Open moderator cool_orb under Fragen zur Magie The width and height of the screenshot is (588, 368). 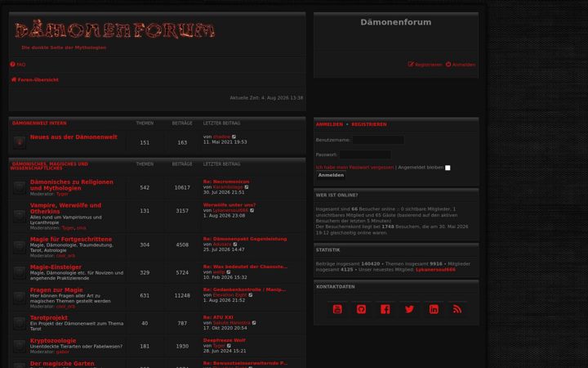point(65,307)
